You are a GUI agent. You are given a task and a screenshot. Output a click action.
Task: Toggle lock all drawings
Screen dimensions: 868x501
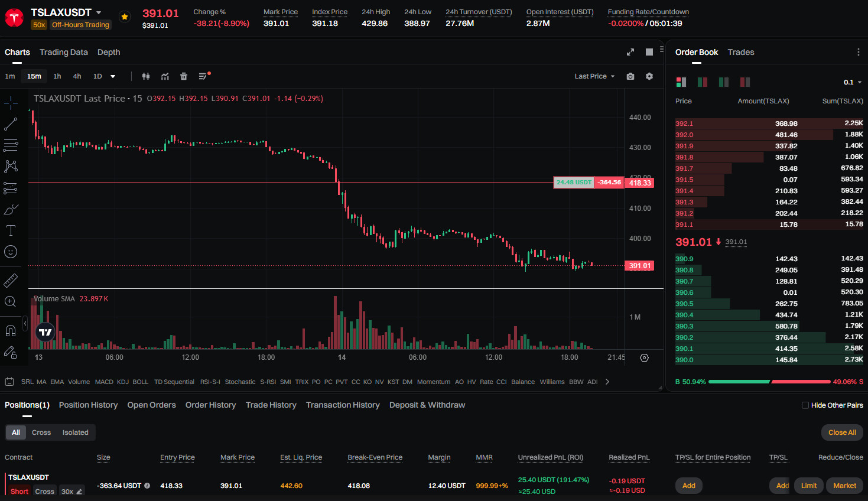tap(11, 352)
